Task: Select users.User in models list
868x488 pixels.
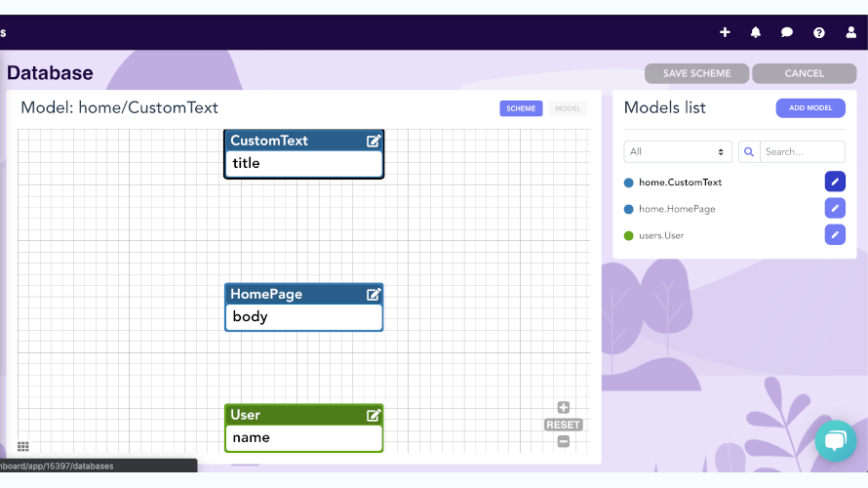Action: [x=661, y=235]
